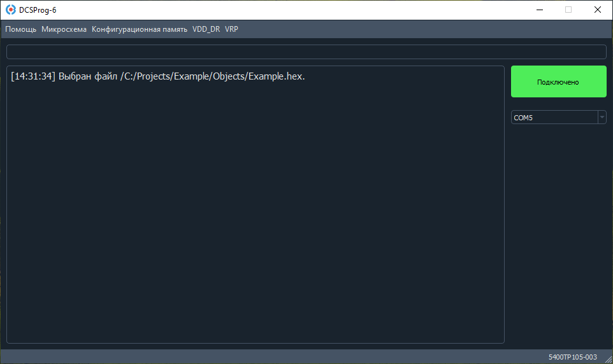
Task: Open the Конфигурационная память menu
Action: click(x=139, y=29)
